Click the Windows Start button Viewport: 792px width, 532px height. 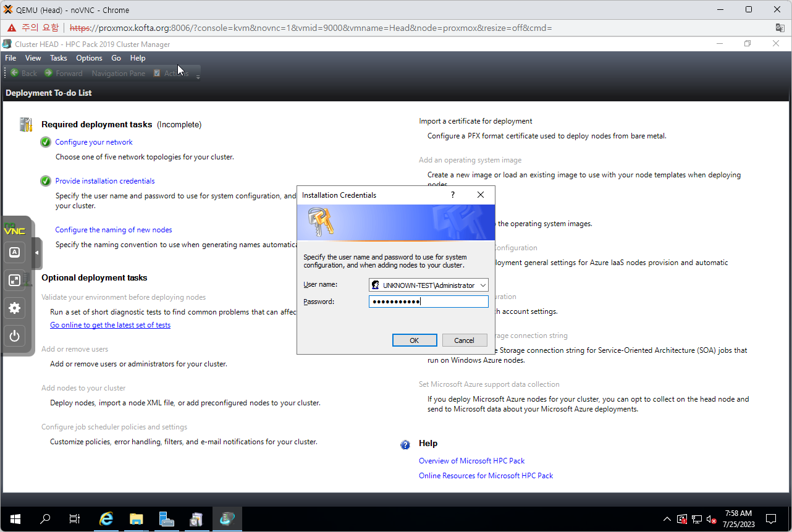click(x=15, y=519)
